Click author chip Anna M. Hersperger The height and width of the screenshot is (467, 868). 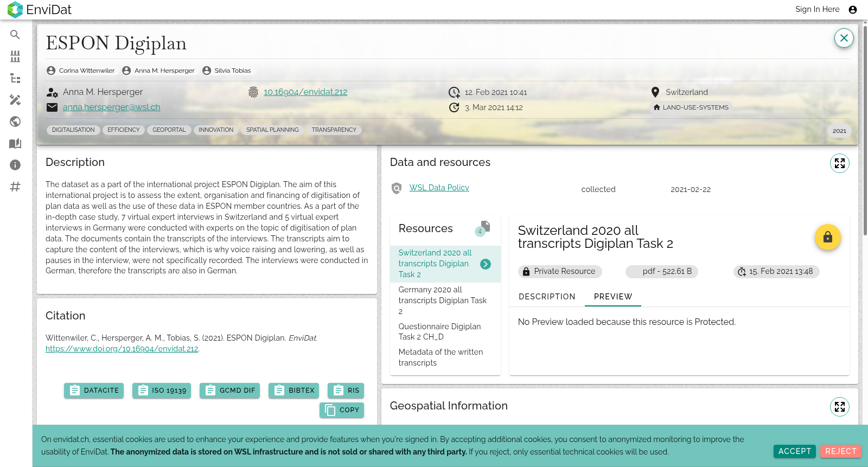point(158,71)
